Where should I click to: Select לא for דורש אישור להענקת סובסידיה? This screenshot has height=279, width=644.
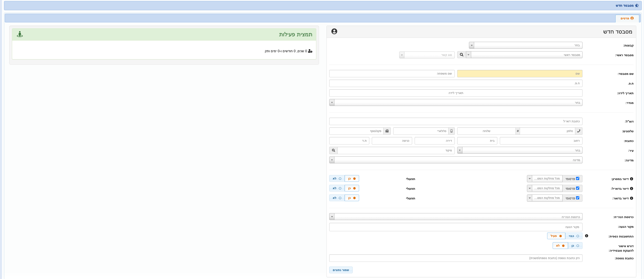point(560,246)
